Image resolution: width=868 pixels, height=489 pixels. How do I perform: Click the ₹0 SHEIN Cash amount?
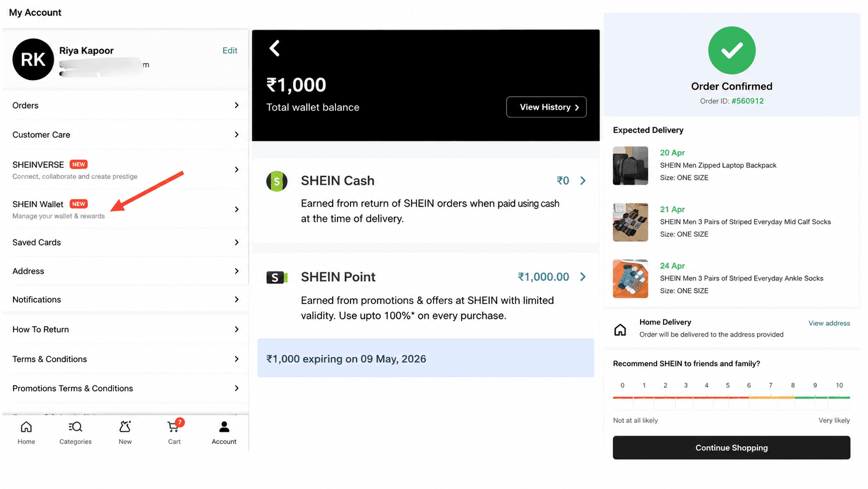(563, 181)
